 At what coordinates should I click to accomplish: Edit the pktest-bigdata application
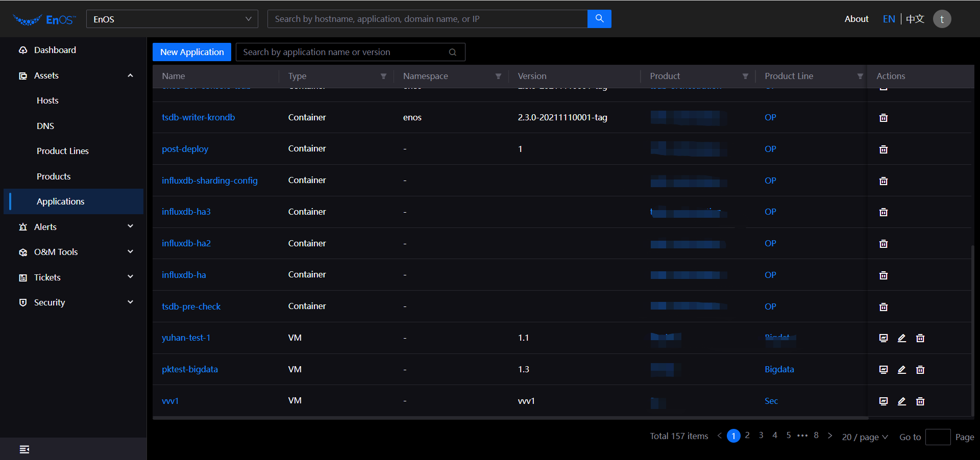point(902,370)
